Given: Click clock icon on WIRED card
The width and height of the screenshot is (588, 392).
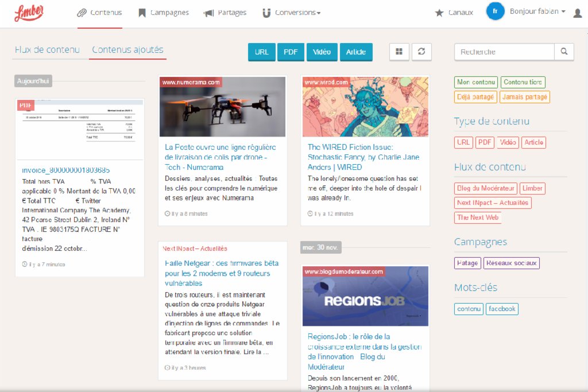Looking at the screenshot, I should coord(310,214).
